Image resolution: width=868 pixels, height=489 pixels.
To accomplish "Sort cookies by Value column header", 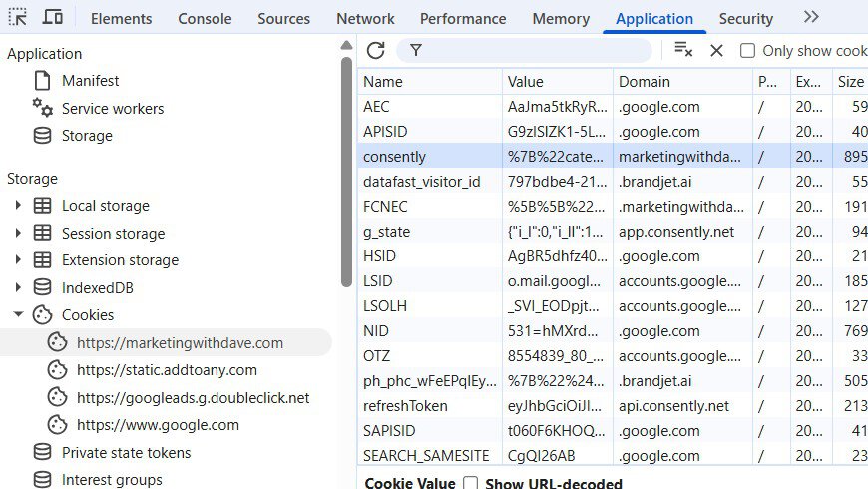I will (558, 82).
